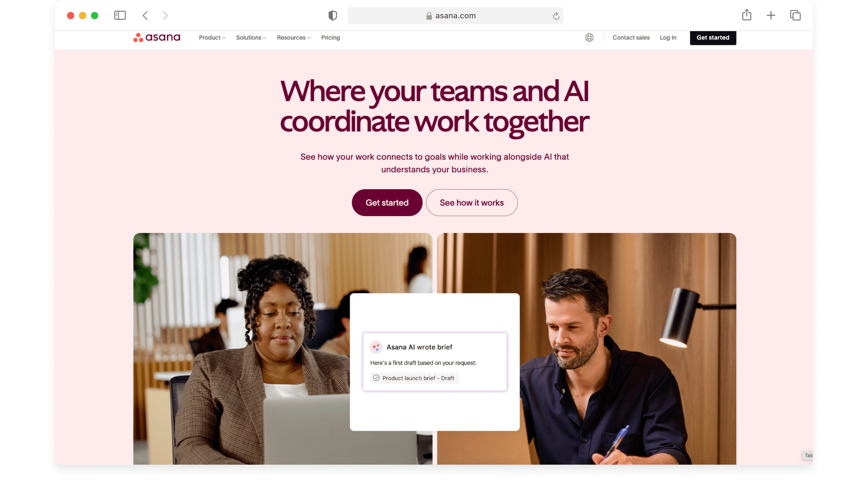Click the Asana logo
Image resolution: width=868 pixels, height=500 pixels.
(x=157, y=37)
